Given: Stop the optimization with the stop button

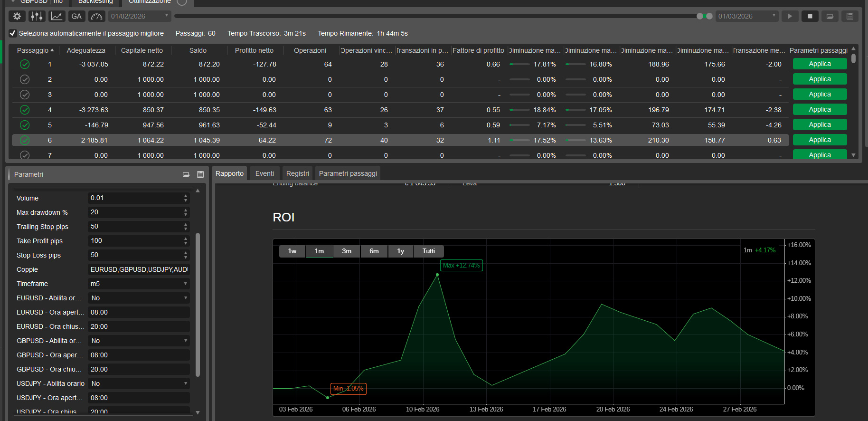Looking at the screenshot, I should click(x=810, y=16).
